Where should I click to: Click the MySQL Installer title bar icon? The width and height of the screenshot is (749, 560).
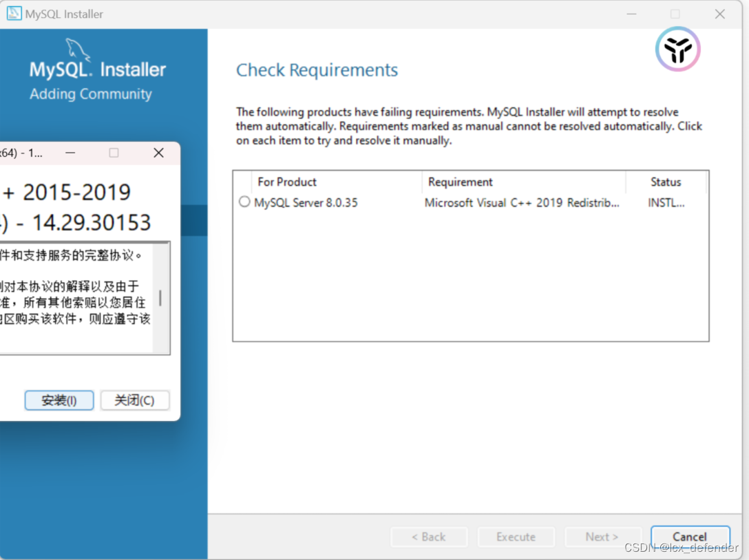pos(14,13)
